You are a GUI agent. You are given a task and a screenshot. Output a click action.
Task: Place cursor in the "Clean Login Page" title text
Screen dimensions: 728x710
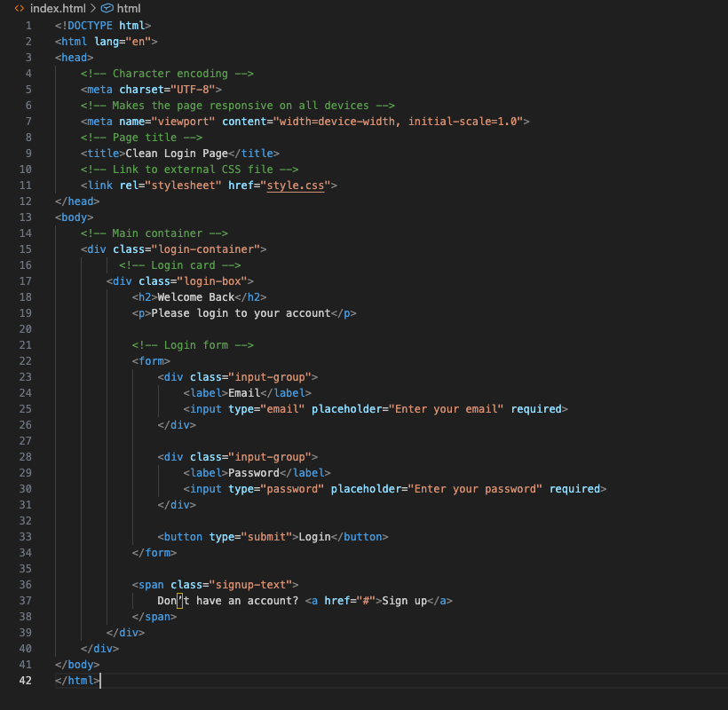point(164,154)
